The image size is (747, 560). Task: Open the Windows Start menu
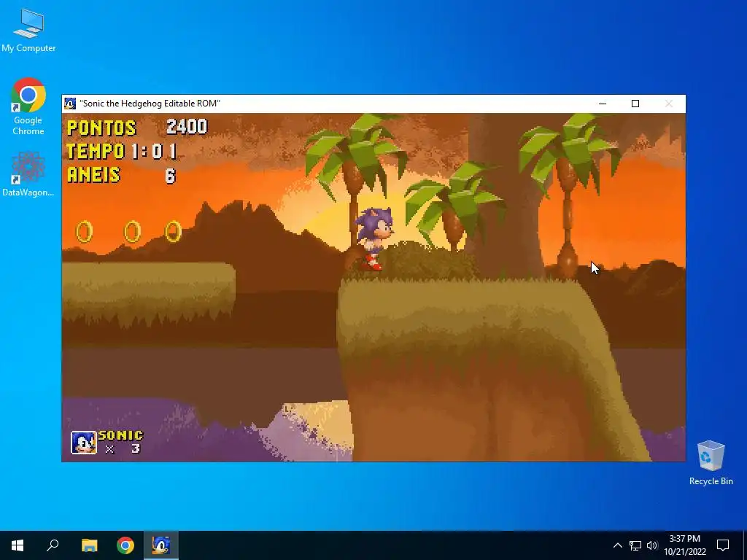click(18, 545)
